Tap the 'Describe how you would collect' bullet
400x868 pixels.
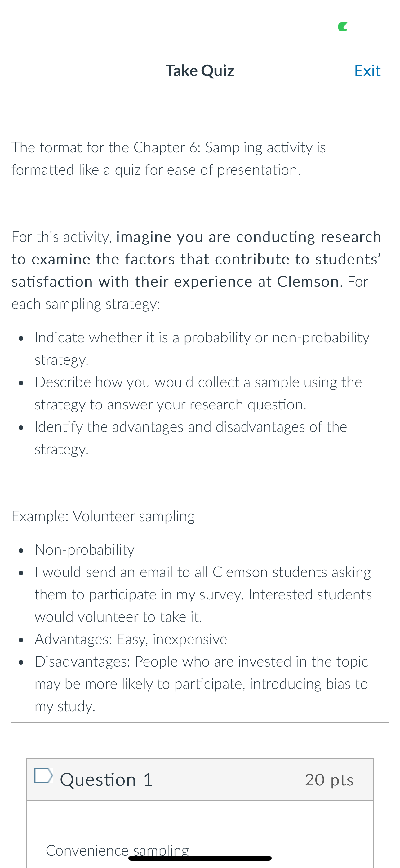point(198,393)
